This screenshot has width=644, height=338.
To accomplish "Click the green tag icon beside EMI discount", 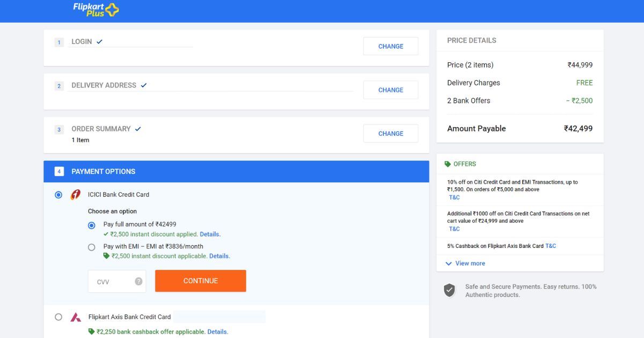I will 106,256.
